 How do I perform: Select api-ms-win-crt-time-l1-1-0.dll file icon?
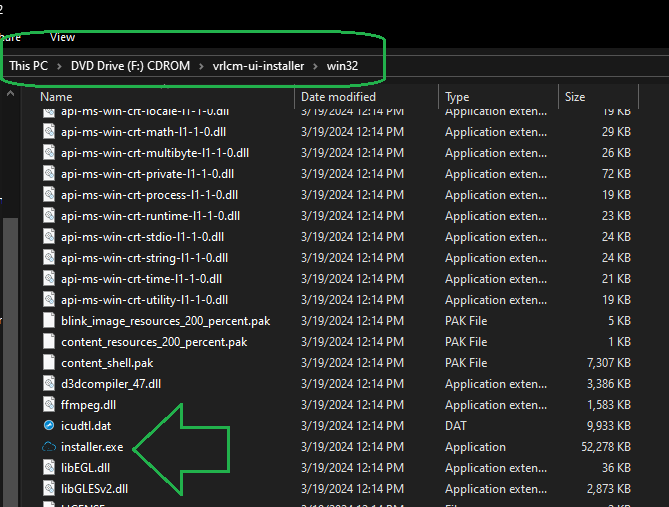click(49, 279)
